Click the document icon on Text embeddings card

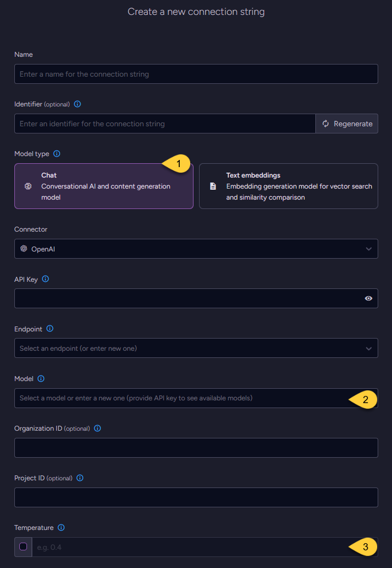click(x=213, y=186)
